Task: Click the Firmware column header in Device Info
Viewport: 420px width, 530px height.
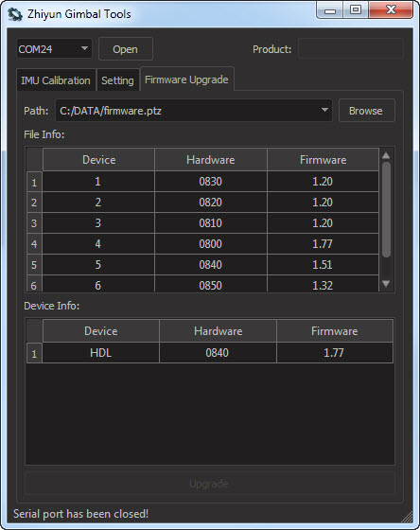Action: point(335,331)
